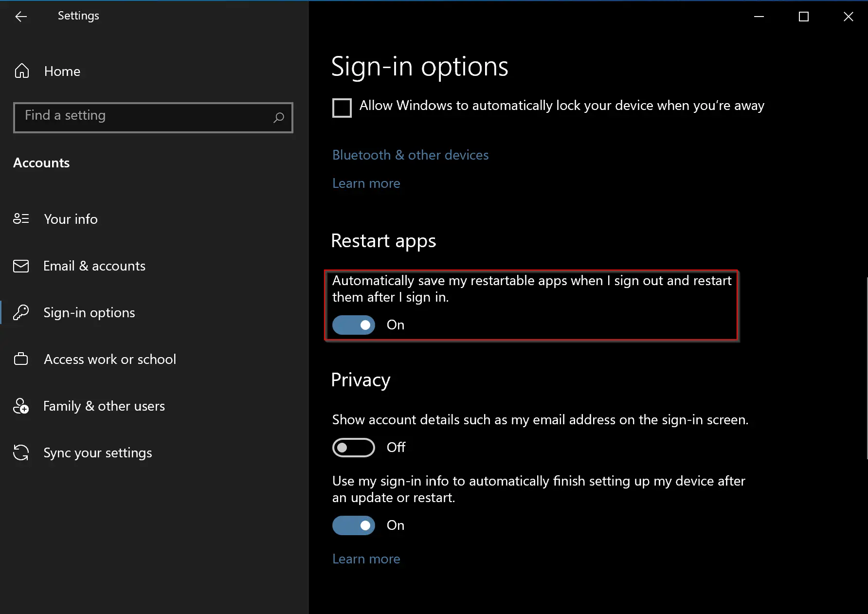Click the Email envelope icon
The image size is (868, 614).
click(x=21, y=266)
